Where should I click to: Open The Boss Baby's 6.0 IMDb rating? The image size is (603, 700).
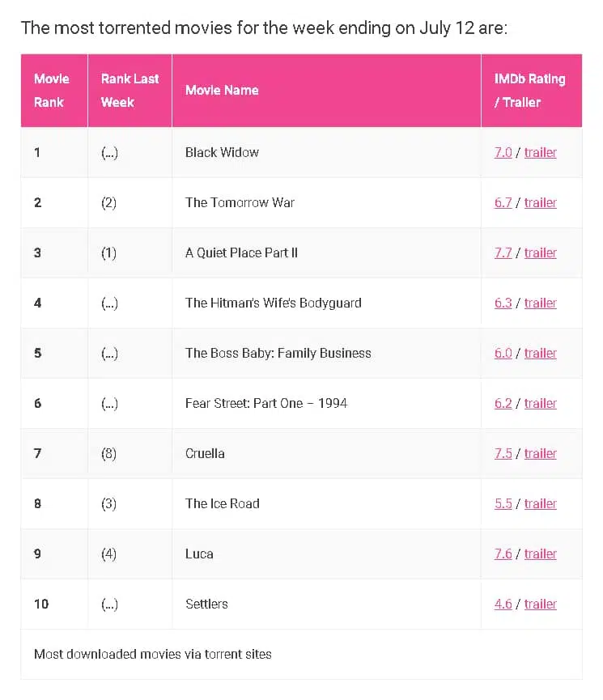[x=503, y=353]
